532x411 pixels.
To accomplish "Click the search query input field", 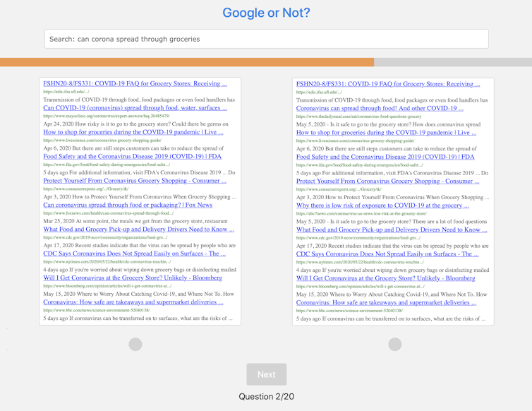I will click(266, 39).
